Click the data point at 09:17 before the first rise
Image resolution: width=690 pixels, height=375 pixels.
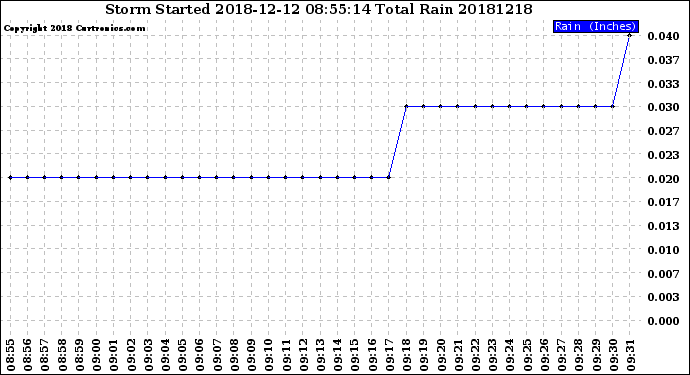point(389,177)
